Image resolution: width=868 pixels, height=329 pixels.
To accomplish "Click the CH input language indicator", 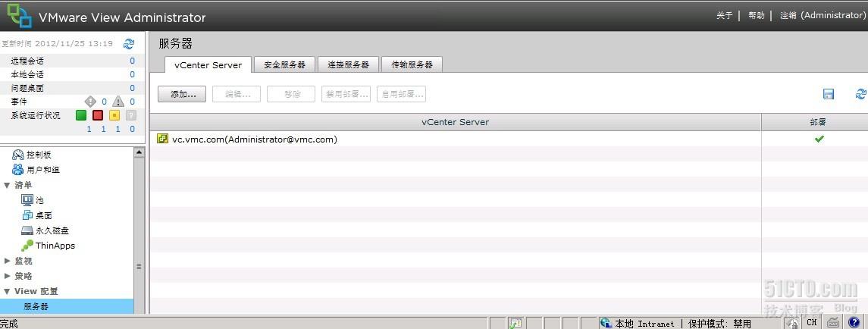I will click(x=812, y=322).
